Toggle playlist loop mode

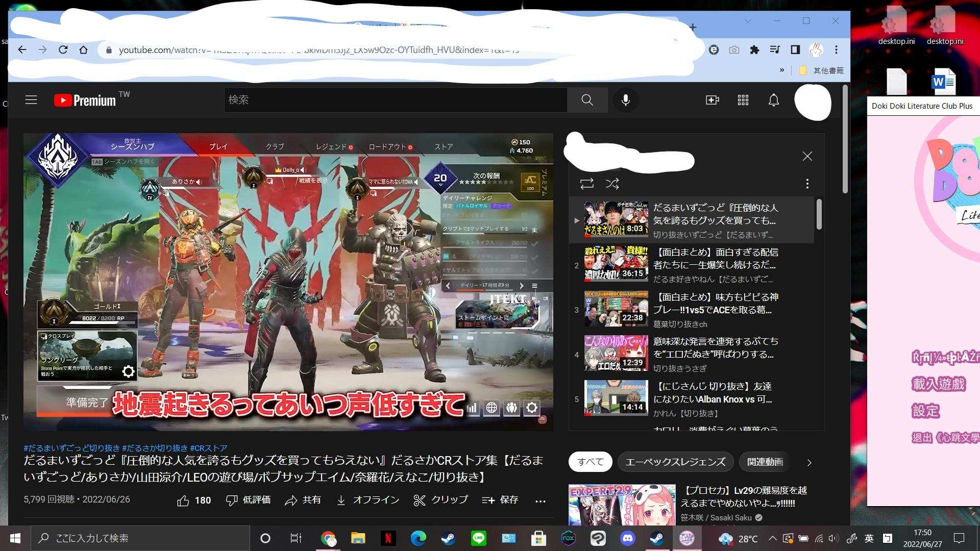(x=586, y=184)
